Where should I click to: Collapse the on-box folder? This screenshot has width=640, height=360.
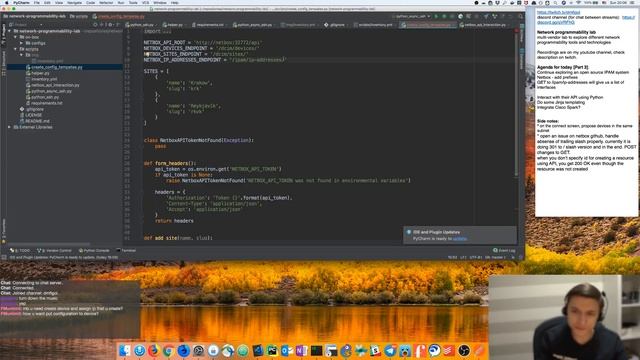point(16,37)
